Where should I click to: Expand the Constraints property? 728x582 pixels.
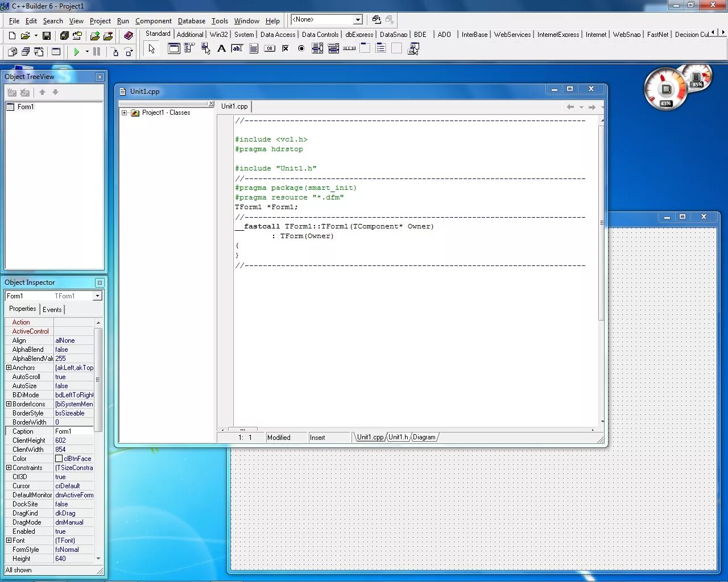pos(9,468)
